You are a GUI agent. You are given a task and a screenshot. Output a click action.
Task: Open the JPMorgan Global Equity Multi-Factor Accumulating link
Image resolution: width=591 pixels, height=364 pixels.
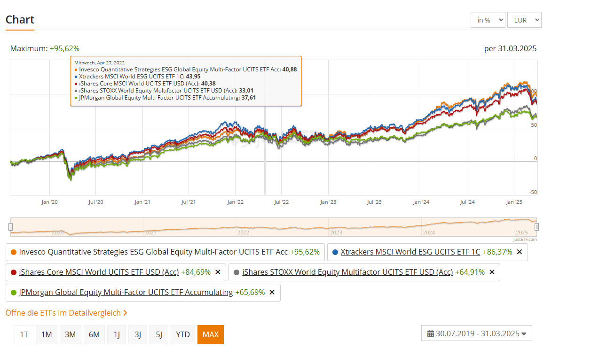tap(126, 293)
